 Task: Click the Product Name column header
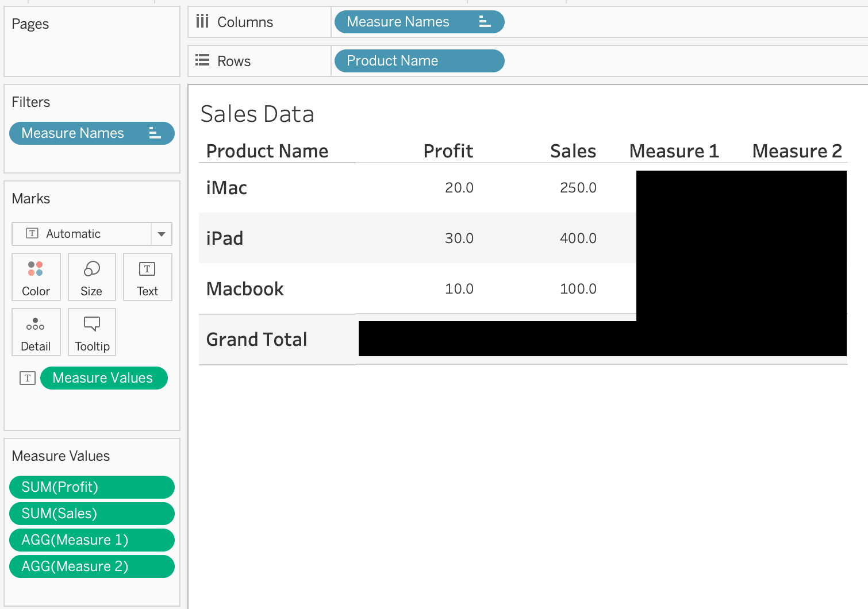point(267,151)
